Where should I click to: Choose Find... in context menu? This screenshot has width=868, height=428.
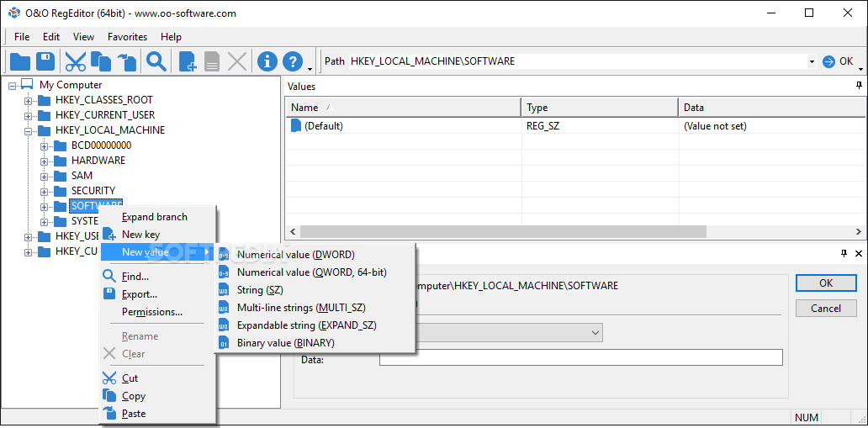[x=157, y=277]
